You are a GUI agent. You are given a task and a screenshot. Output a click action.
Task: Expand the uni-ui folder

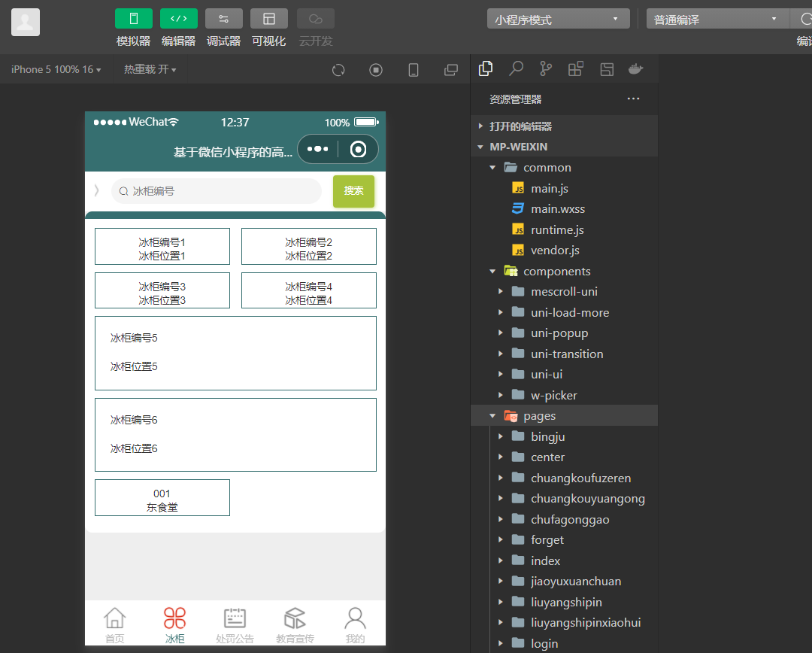point(565,374)
